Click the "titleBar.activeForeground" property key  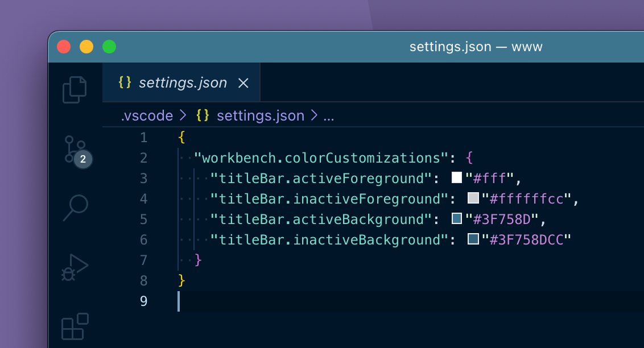[318, 179]
